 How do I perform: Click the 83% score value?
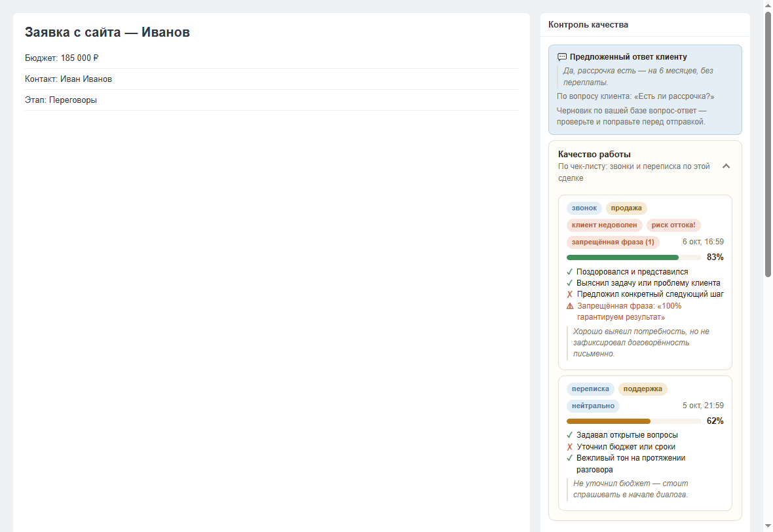click(715, 257)
